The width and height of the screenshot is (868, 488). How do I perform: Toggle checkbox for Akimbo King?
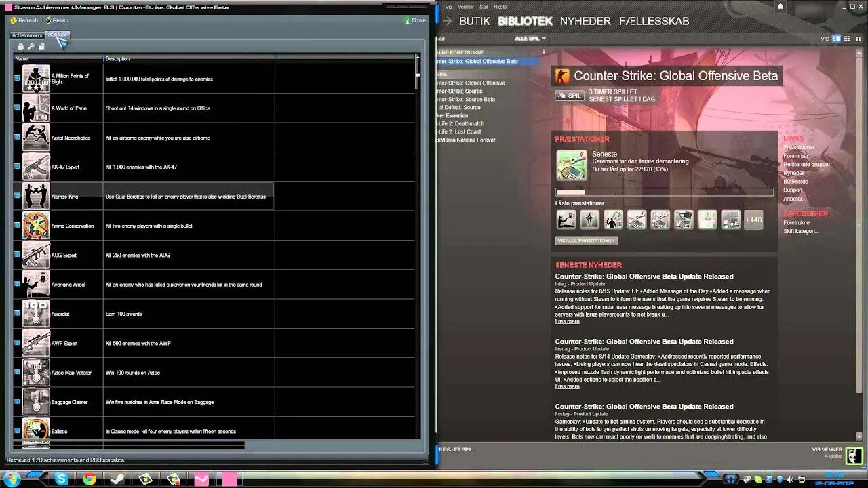click(17, 196)
